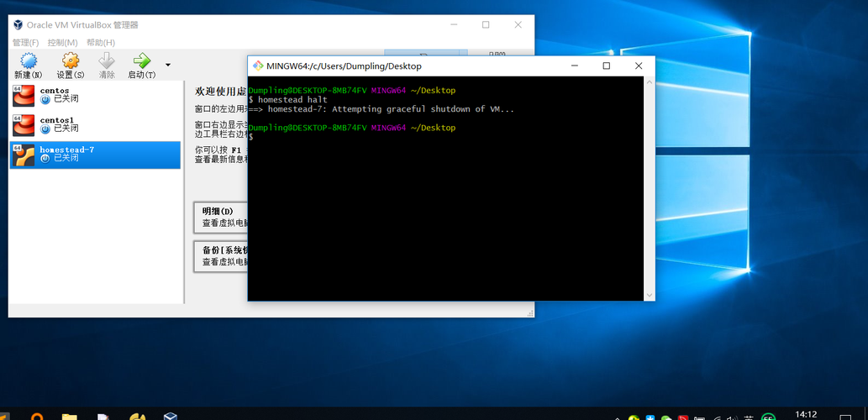Select the centos1 virtual machine
The width and height of the screenshot is (868, 420).
[95, 125]
